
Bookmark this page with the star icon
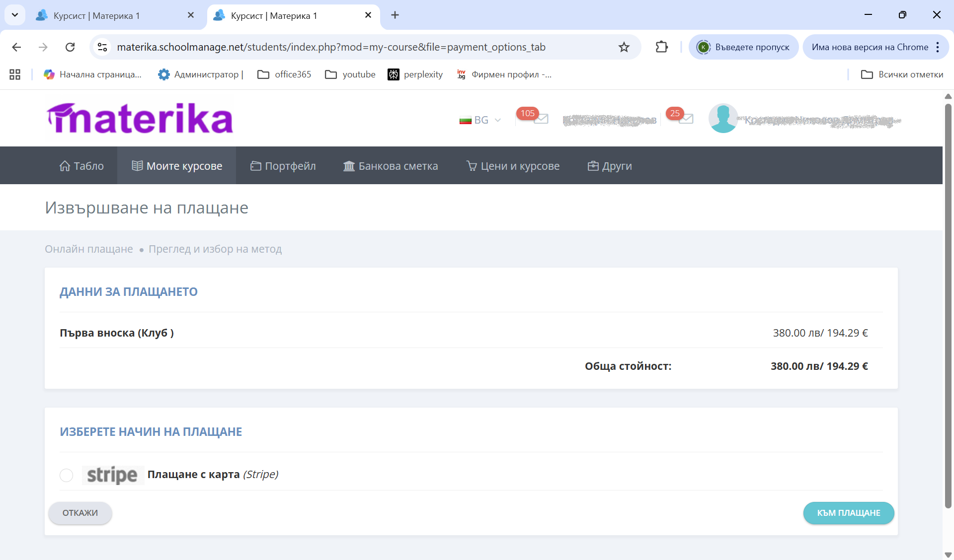tap(624, 47)
